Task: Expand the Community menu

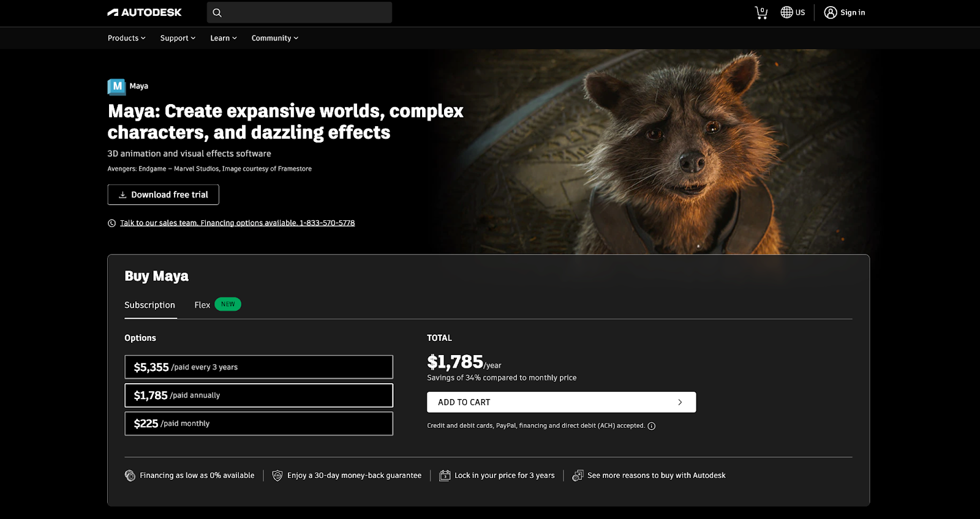Action: click(x=275, y=38)
